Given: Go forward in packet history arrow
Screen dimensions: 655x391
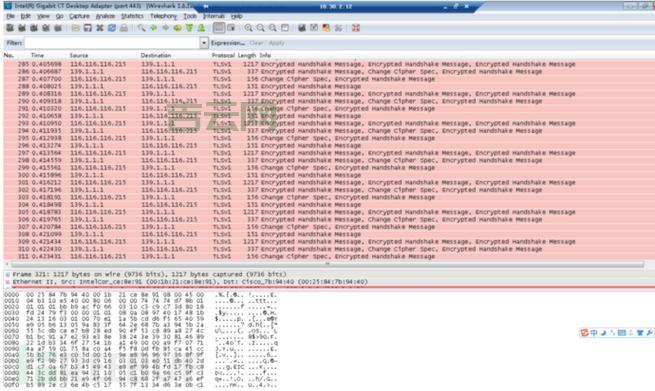Looking at the screenshot, I should pyautogui.click(x=165, y=28).
